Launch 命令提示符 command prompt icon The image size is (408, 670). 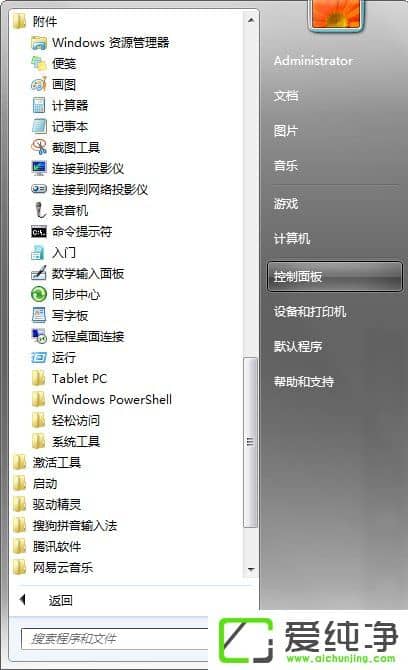(x=39, y=232)
